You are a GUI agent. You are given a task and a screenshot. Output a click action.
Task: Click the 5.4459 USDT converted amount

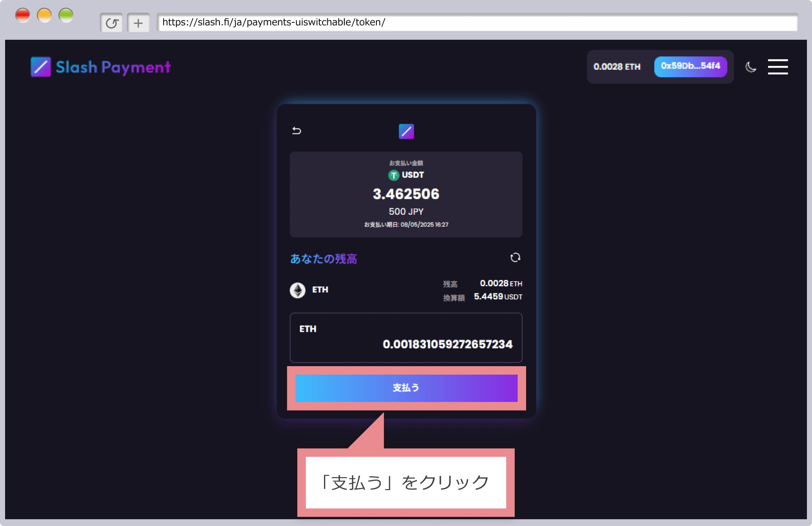(497, 297)
